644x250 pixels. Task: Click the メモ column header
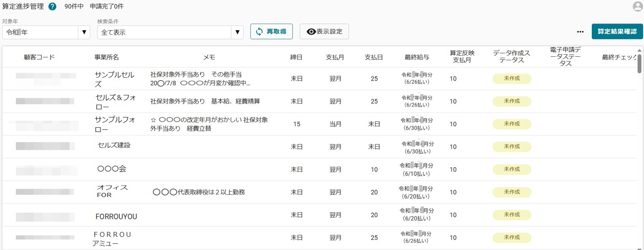pos(209,57)
